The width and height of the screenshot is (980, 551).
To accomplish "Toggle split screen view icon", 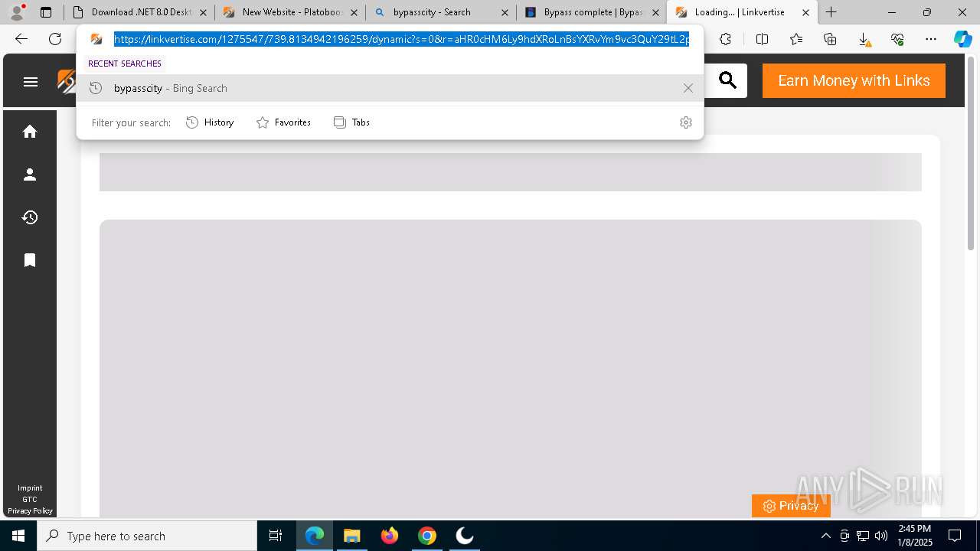I will (762, 39).
